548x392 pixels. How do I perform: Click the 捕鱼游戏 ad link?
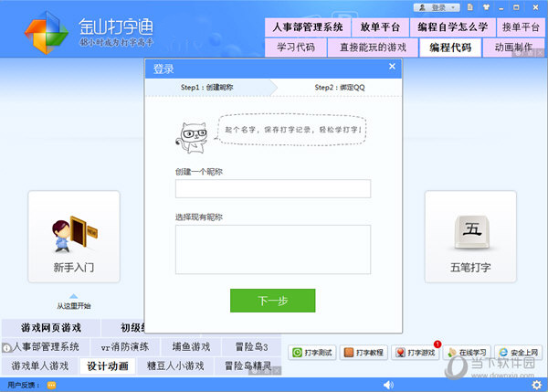191,347
